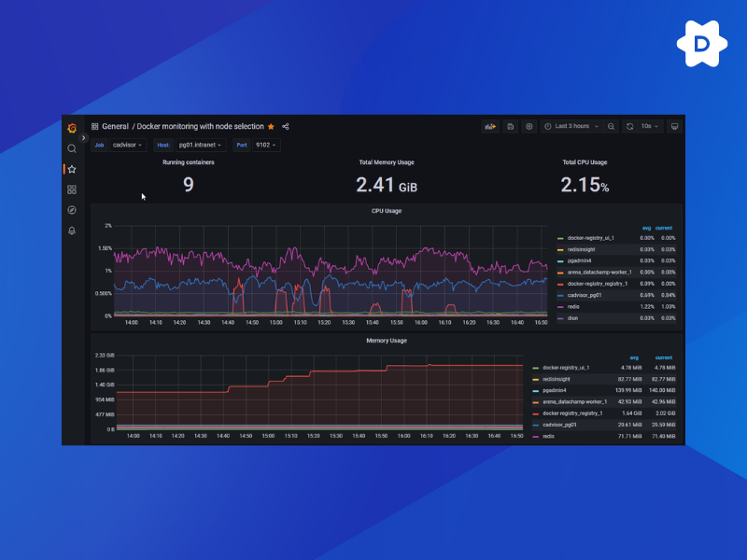Click blue color swatch of cadvisor_pg01 CPU legend
The image size is (747, 560).
(560, 295)
